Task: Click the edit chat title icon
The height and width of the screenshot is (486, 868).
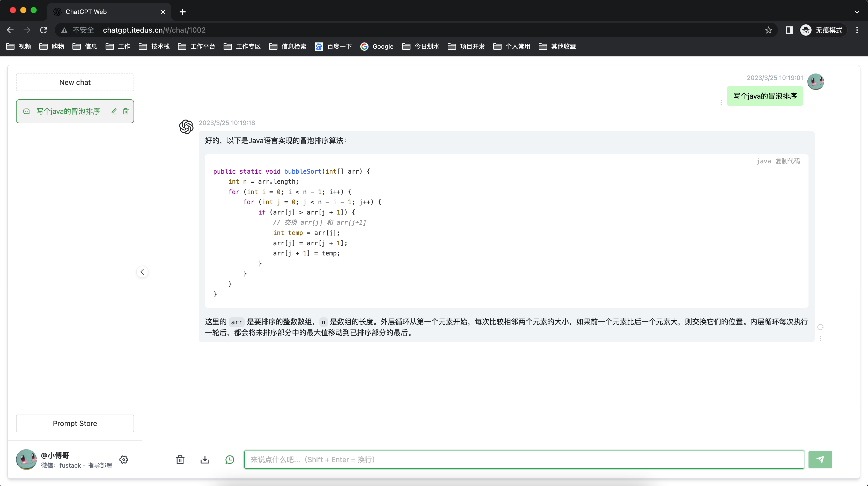Action: [x=114, y=112]
